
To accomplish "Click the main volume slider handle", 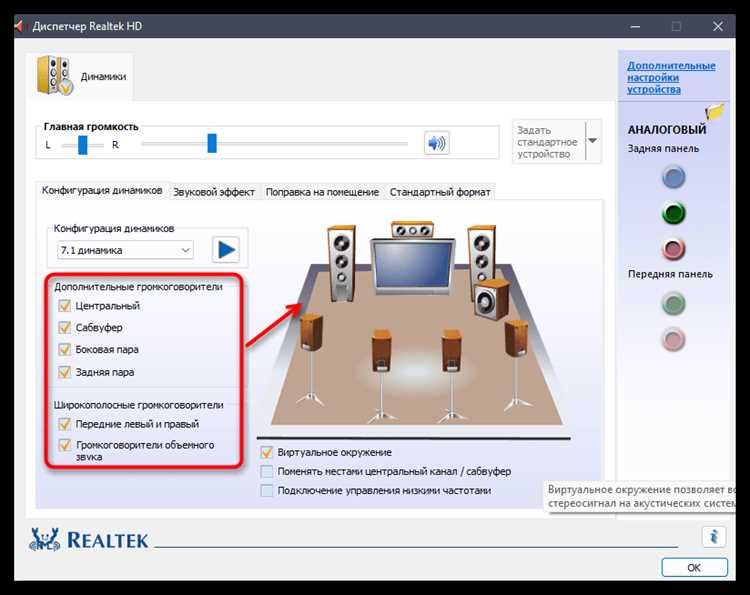I will [212, 143].
